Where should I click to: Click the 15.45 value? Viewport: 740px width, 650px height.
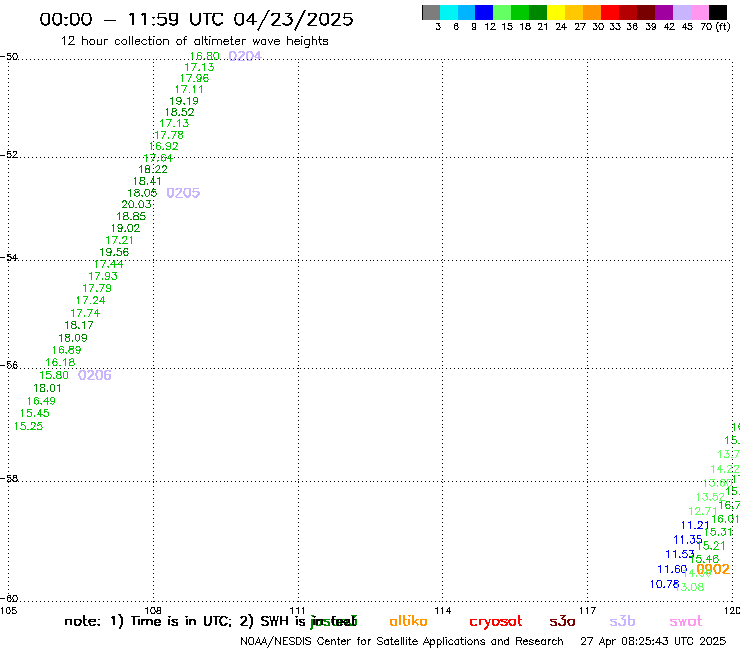(x=34, y=414)
